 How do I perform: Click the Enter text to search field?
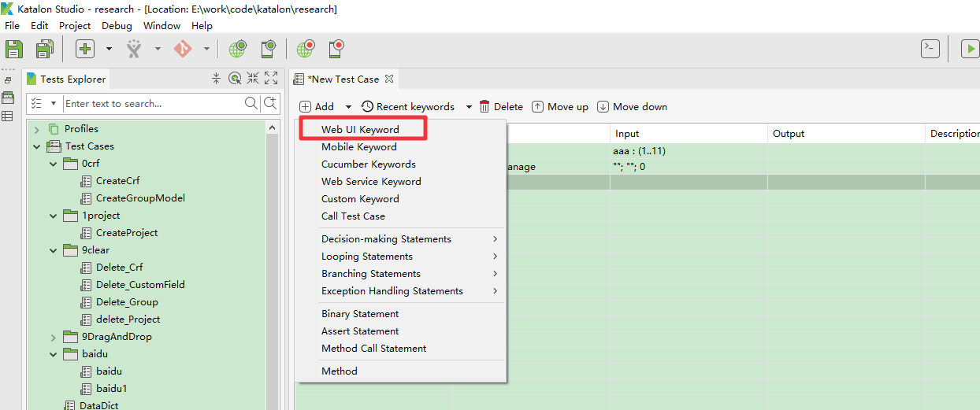pos(152,103)
